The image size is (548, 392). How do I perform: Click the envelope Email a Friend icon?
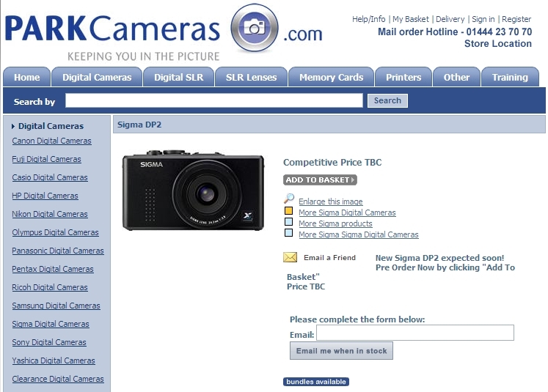point(290,257)
